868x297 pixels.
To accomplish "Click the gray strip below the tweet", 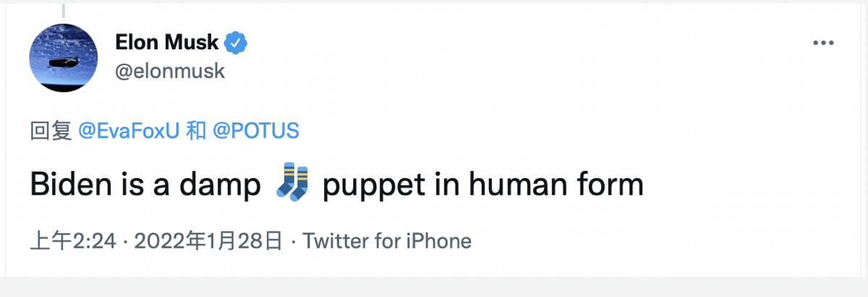I will point(434,287).
